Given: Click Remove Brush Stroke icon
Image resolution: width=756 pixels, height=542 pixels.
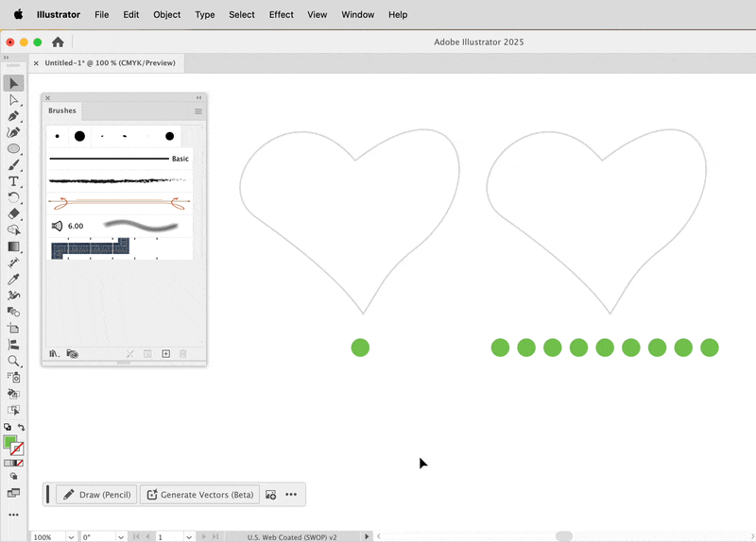Looking at the screenshot, I should pyautogui.click(x=130, y=354).
